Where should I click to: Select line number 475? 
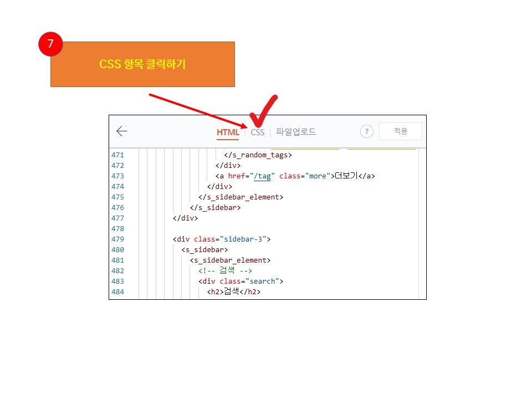tap(117, 197)
